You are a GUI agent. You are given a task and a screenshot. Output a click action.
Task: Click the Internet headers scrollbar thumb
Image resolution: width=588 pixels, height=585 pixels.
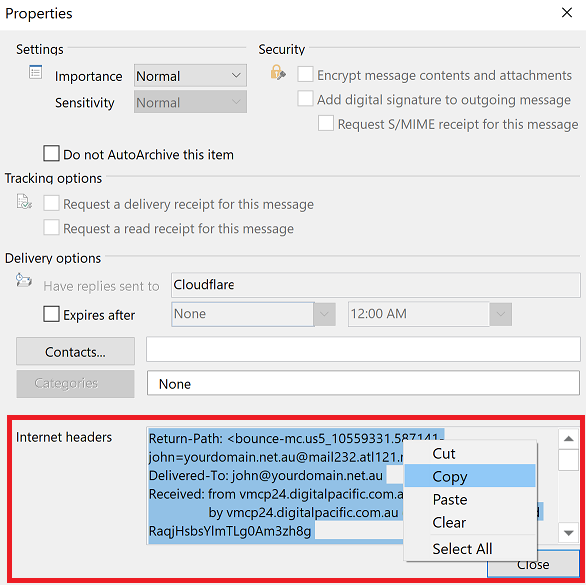(x=568, y=460)
